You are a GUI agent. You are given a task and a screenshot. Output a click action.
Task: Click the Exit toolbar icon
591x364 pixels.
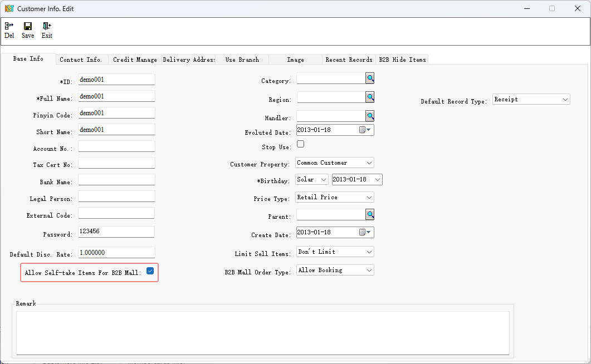[47, 26]
